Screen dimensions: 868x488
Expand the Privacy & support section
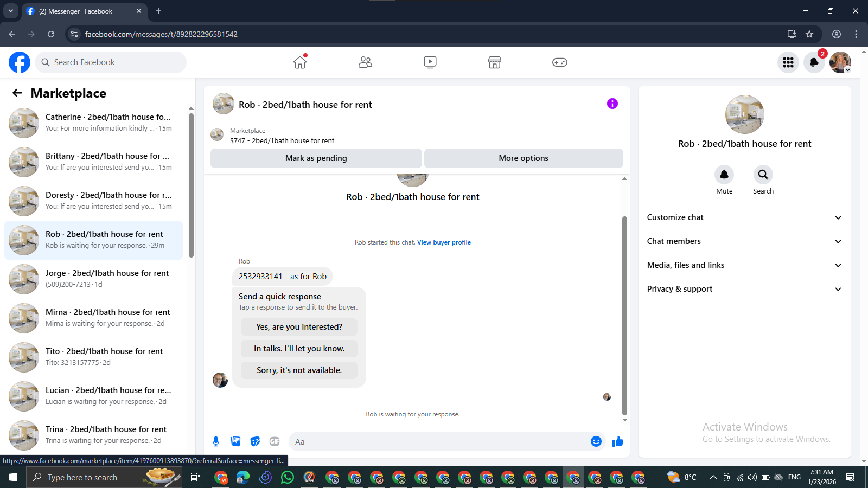[x=744, y=289]
